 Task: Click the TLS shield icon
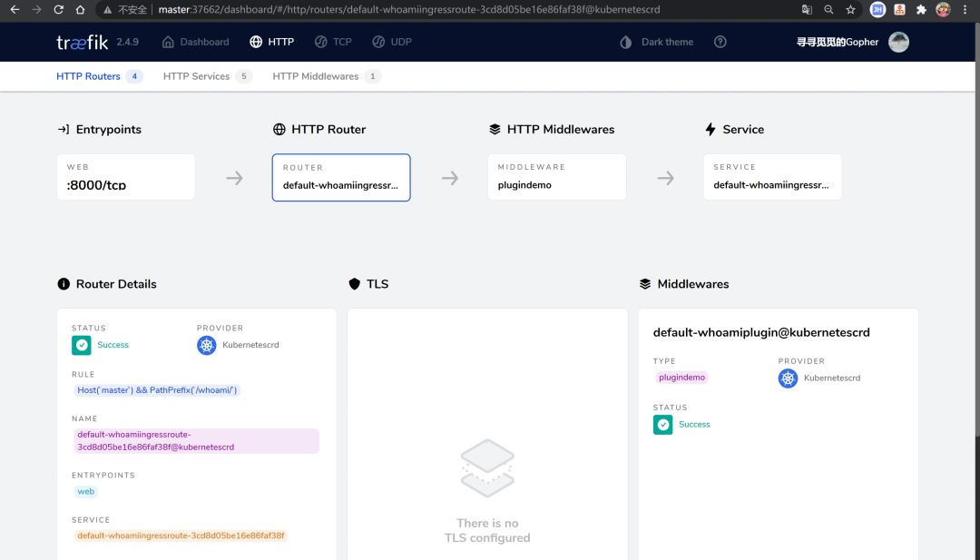point(355,284)
